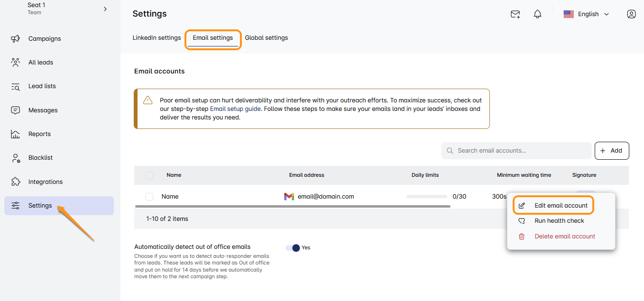Open the Blacklist user icon

[x=15, y=158]
